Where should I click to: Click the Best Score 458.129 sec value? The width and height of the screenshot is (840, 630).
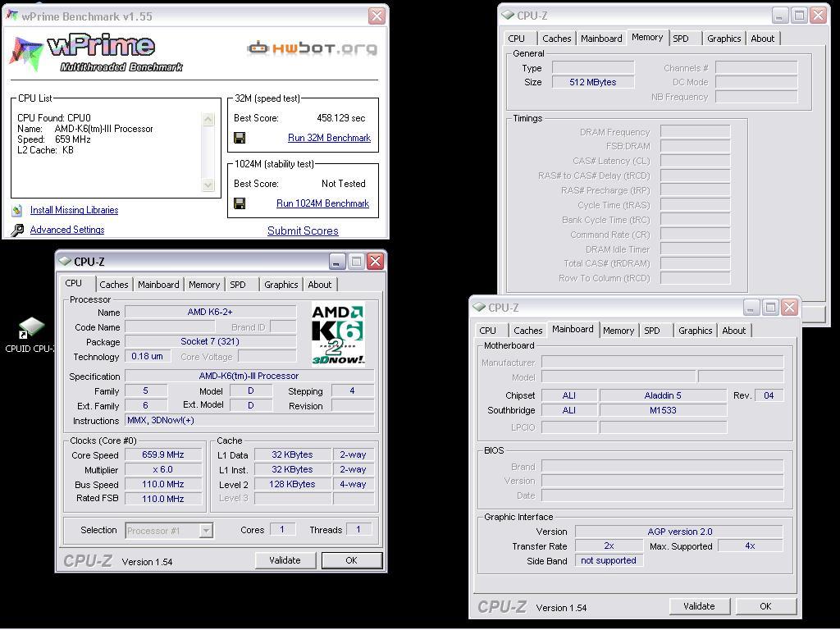click(x=340, y=118)
